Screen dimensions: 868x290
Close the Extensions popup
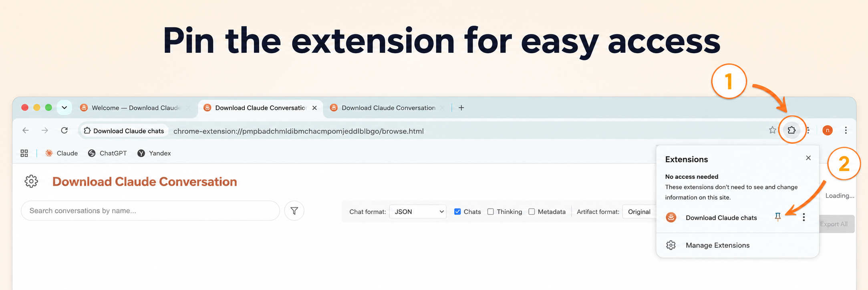pos(808,158)
